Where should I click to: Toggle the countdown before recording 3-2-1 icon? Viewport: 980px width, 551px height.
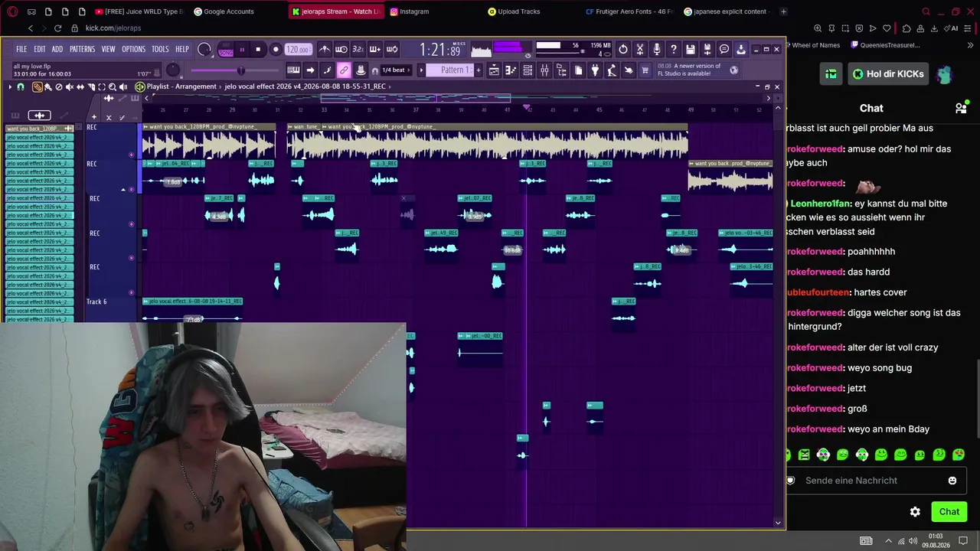click(x=358, y=50)
